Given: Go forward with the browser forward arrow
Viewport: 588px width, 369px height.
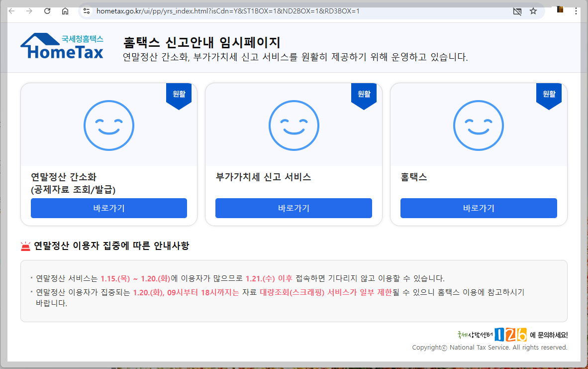Looking at the screenshot, I should (29, 11).
